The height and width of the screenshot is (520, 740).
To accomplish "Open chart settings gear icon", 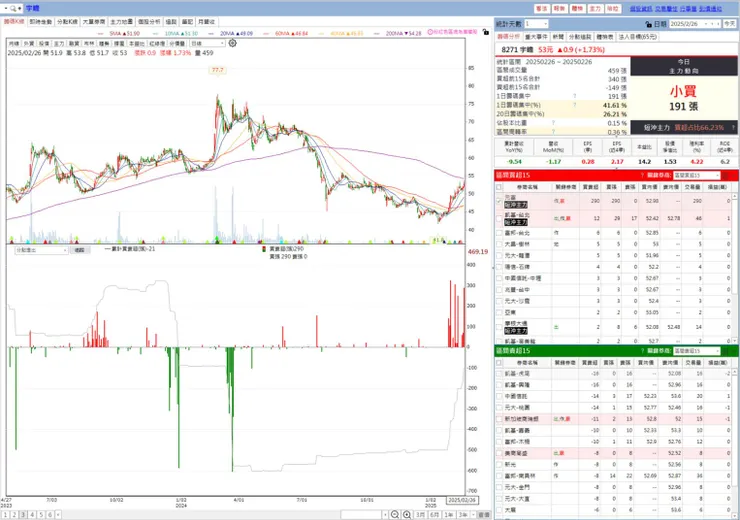I will click(233, 43).
